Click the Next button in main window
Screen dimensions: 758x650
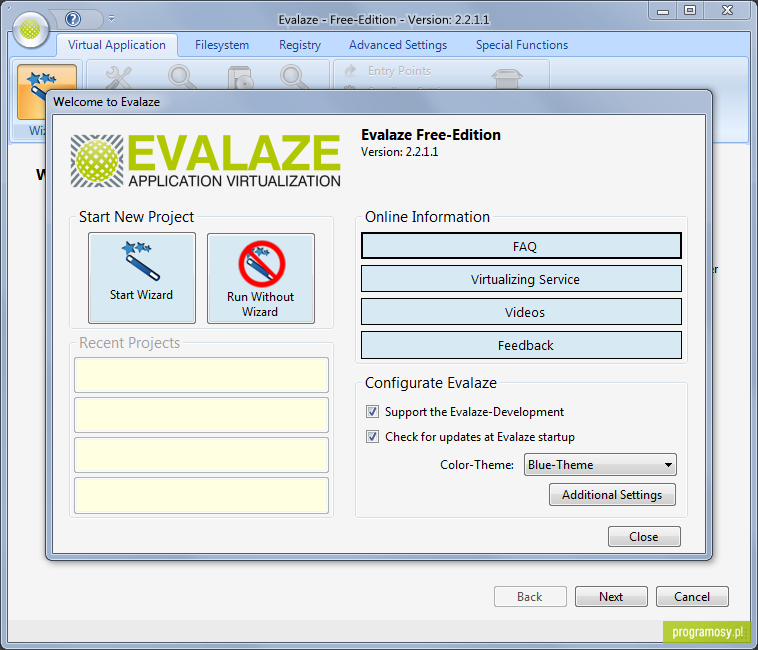point(611,596)
